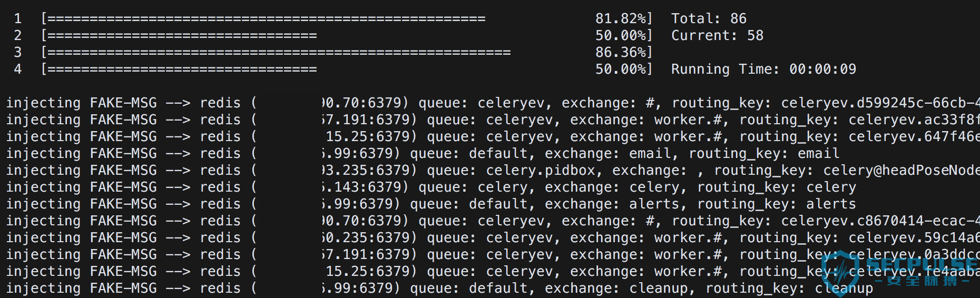Click the 3.235:6379 redis address
Image resolution: width=980 pixels, height=298 pixels.
coord(369,171)
